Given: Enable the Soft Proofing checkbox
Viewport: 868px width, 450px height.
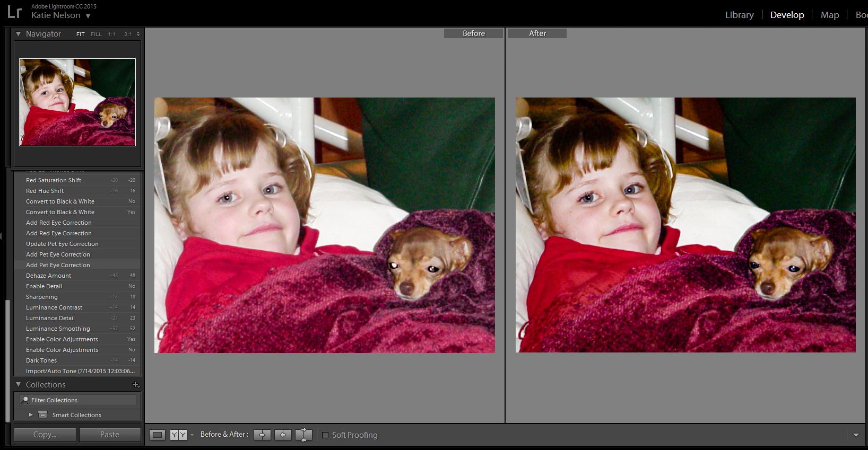Looking at the screenshot, I should click(x=325, y=435).
